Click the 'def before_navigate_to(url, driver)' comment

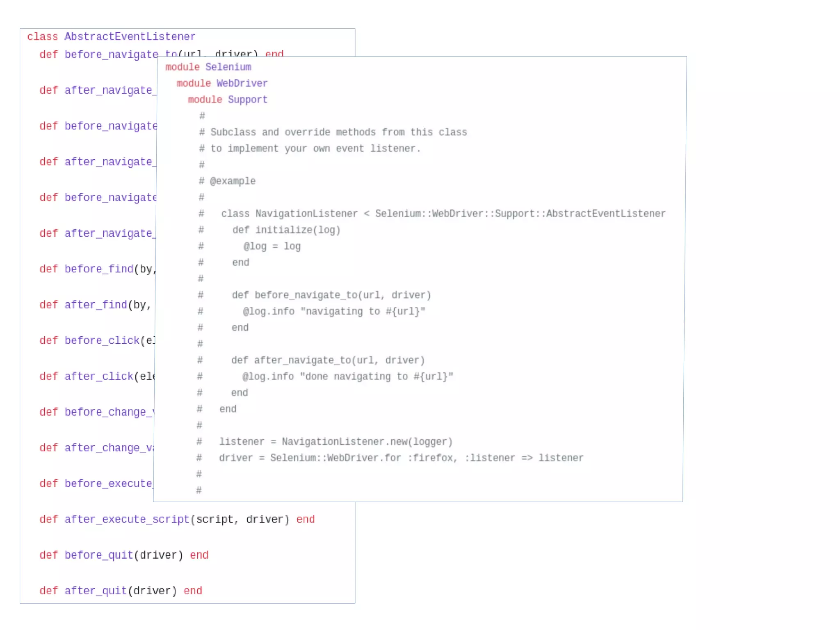[x=331, y=295]
